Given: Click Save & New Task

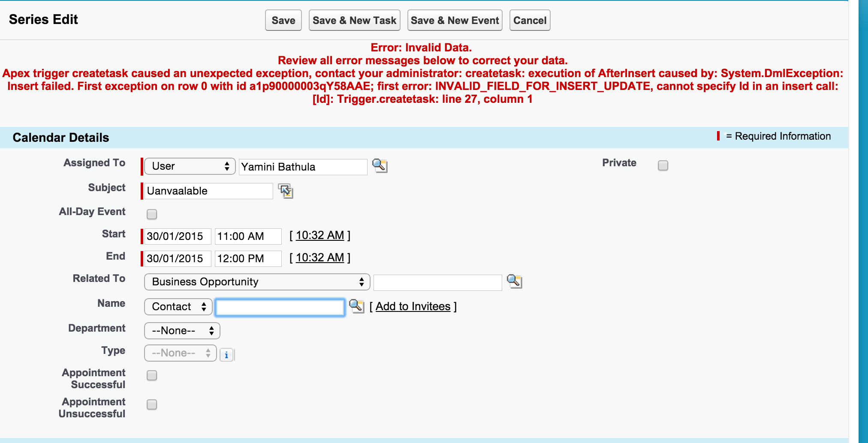Looking at the screenshot, I should click(x=355, y=21).
